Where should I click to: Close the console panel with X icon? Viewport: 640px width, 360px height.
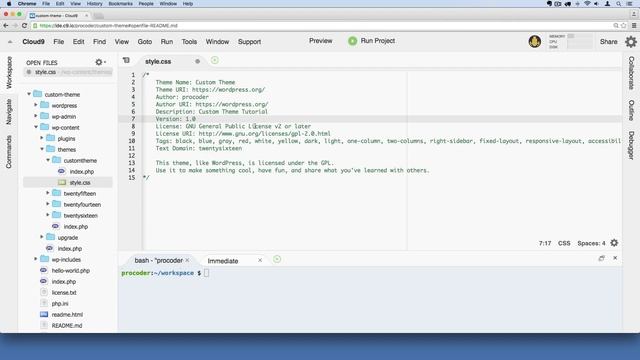(x=615, y=258)
